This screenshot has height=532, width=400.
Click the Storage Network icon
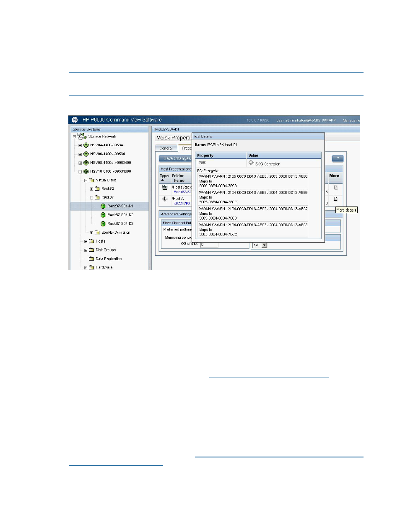[82, 136]
